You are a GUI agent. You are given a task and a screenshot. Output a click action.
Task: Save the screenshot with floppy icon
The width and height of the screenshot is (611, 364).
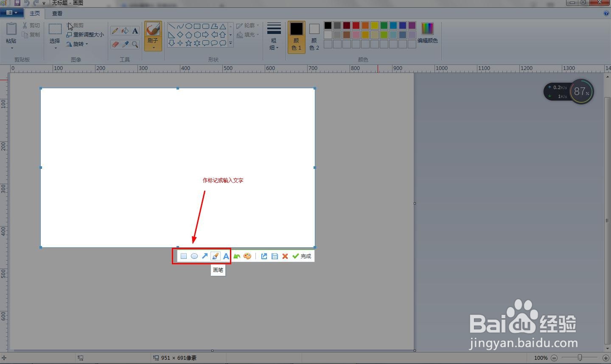pyautogui.click(x=275, y=256)
